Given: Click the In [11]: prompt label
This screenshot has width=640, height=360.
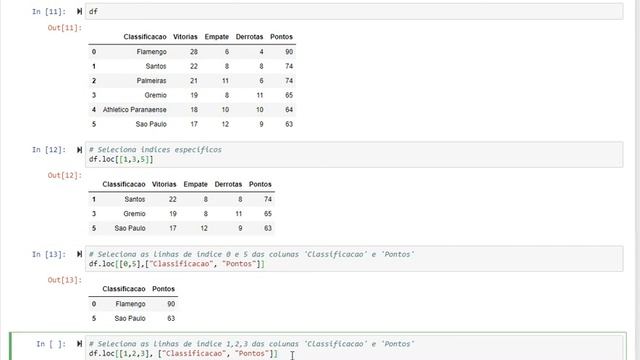Looking at the screenshot, I should pos(49,11).
